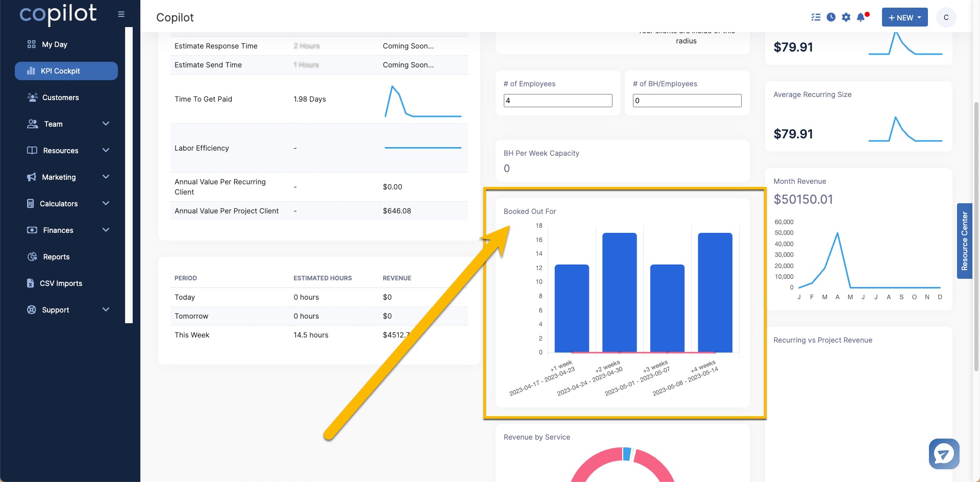
Task: Expand the Team submenu chevron
Action: [106, 124]
